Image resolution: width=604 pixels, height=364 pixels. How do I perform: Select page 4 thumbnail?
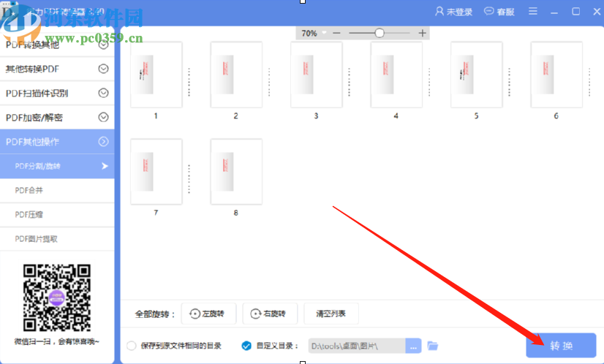click(396, 75)
